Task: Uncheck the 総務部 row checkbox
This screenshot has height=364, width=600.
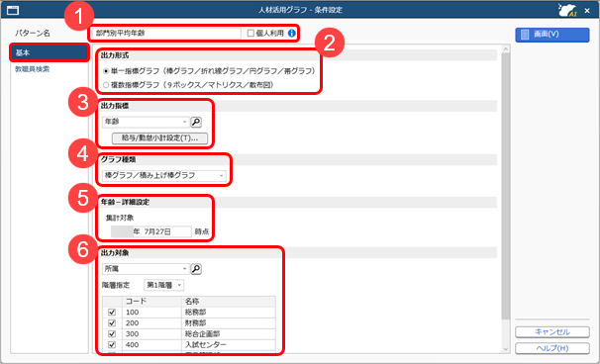Action: point(112,313)
